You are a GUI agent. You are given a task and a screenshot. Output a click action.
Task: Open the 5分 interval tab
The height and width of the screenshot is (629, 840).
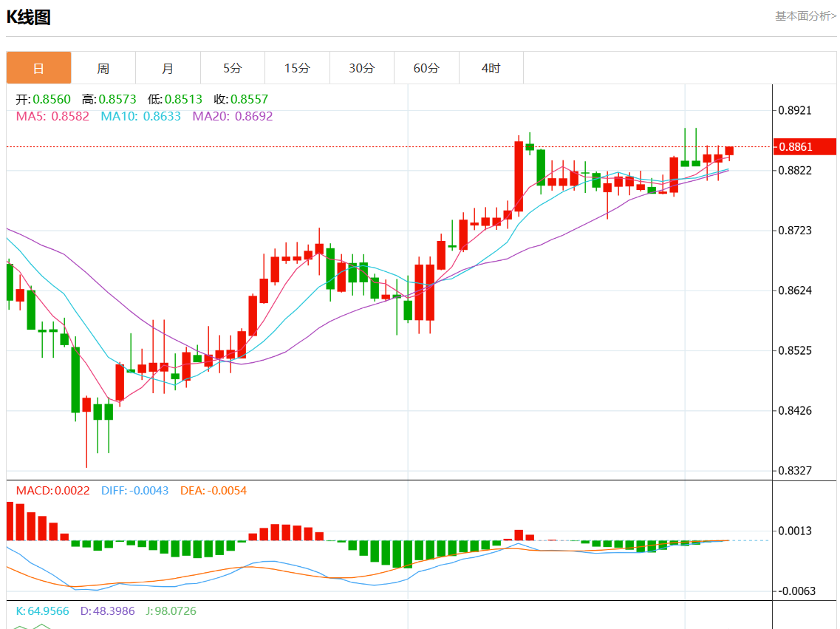pos(233,68)
